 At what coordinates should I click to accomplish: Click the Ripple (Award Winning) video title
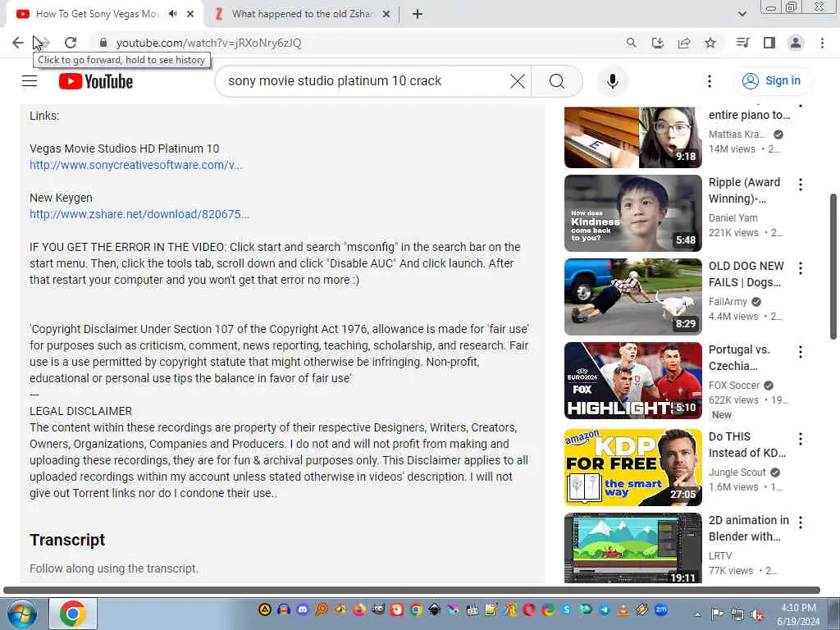pos(744,190)
